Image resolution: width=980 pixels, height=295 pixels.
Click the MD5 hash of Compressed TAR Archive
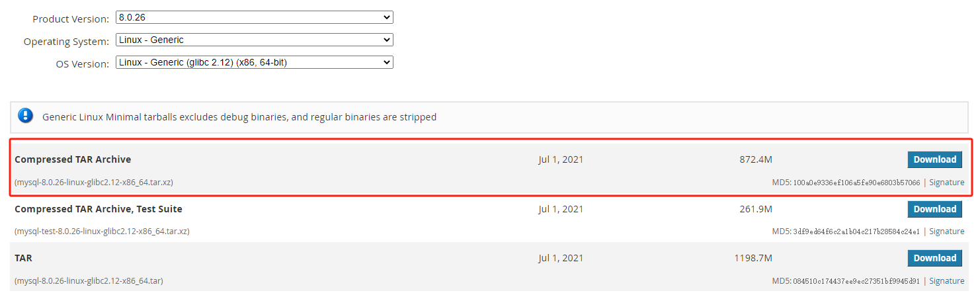point(856,183)
